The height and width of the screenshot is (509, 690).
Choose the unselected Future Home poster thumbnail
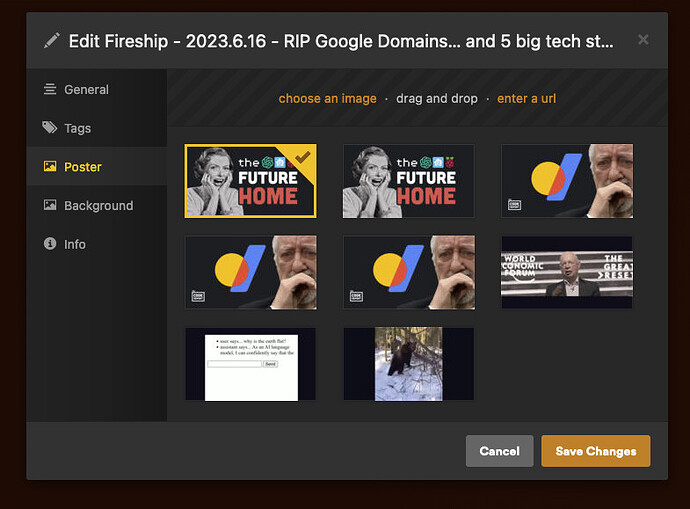(x=409, y=181)
